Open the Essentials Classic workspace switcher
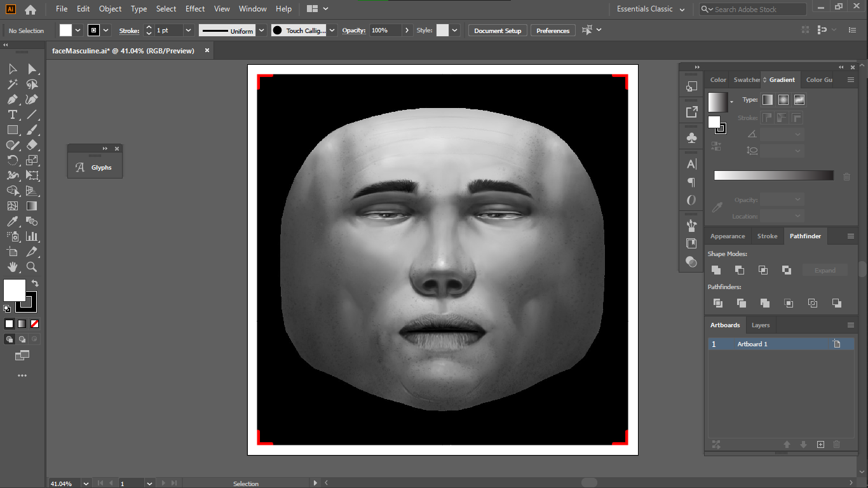The image size is (868, 488). [x=651, y=10]
